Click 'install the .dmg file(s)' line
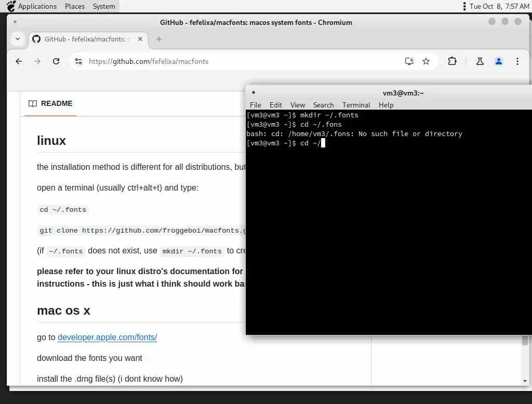Screen dimensions: 532x404 pos(110,379)
